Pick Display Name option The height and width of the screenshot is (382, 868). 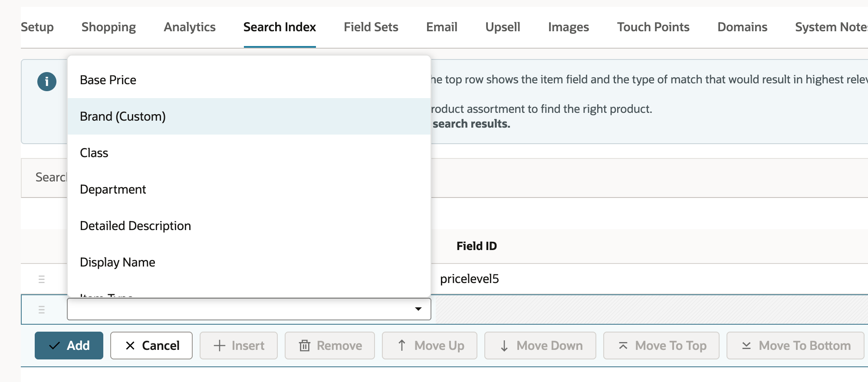(x=249, y=262)
